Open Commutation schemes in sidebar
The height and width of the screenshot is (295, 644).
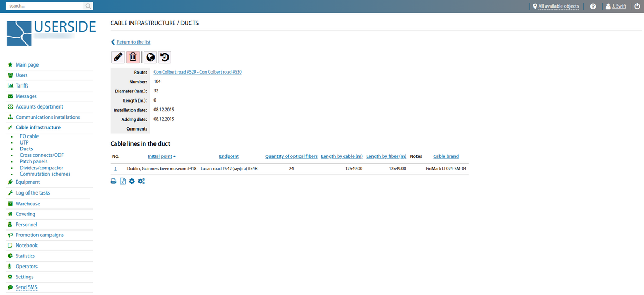(45, 174)
